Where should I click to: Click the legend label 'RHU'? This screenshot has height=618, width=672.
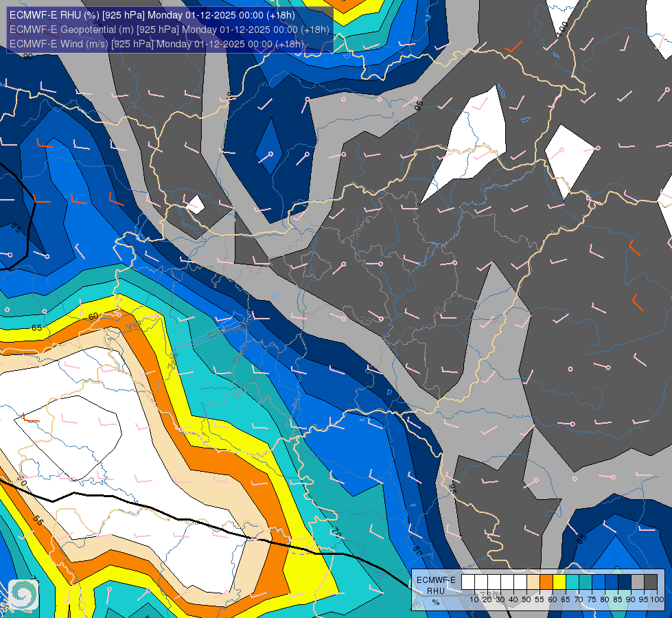pyautogui.click(x=436, y=591)
